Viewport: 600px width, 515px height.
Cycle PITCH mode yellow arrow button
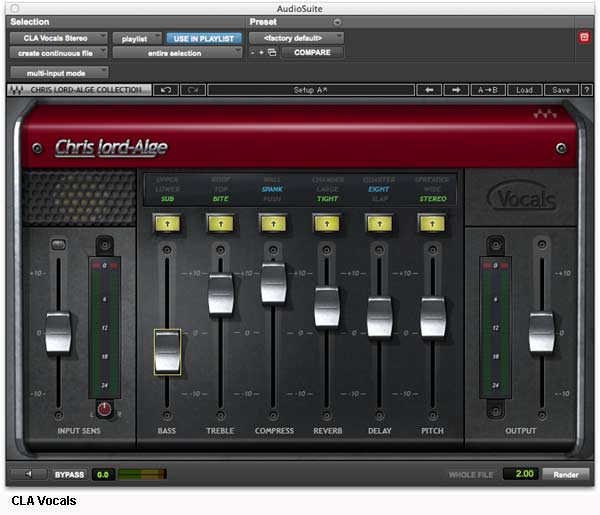(x=432, y=224)
